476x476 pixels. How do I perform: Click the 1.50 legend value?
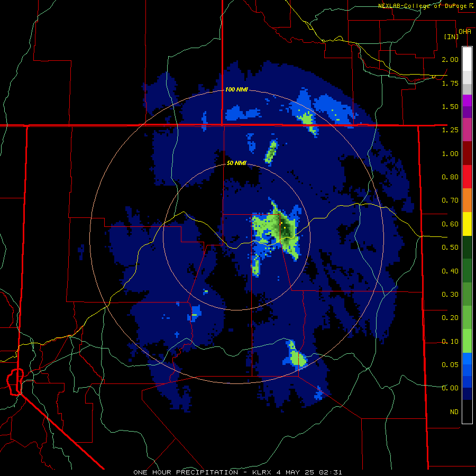pyautogui.click(x=450, y=106)
